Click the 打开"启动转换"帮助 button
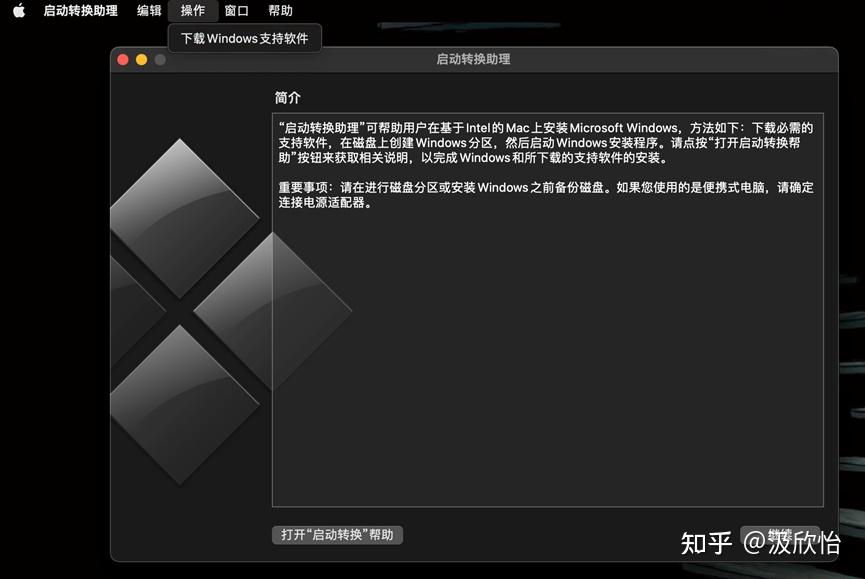This screenshot has width=865, height=579. click(x=337, y=535)
